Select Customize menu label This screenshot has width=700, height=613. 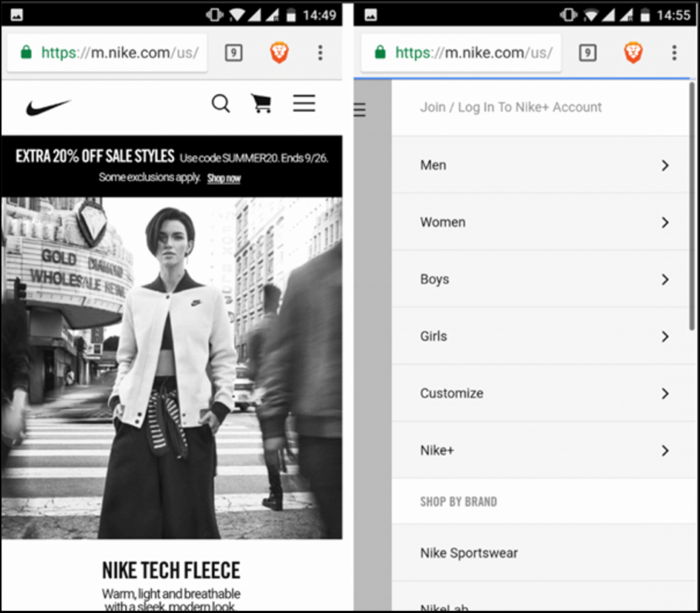452,393
